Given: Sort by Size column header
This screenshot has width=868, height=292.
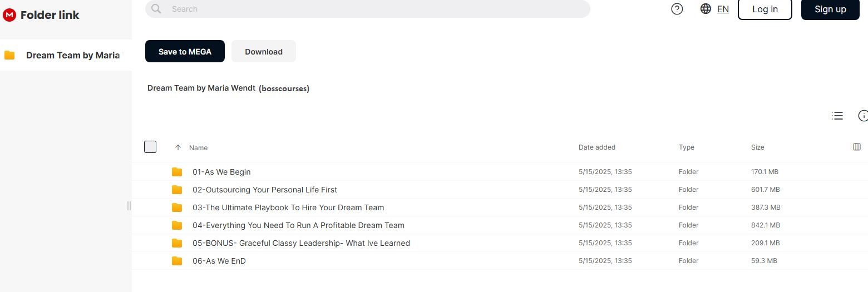Looking at the screenshot, I should click(x=757, y=147).
